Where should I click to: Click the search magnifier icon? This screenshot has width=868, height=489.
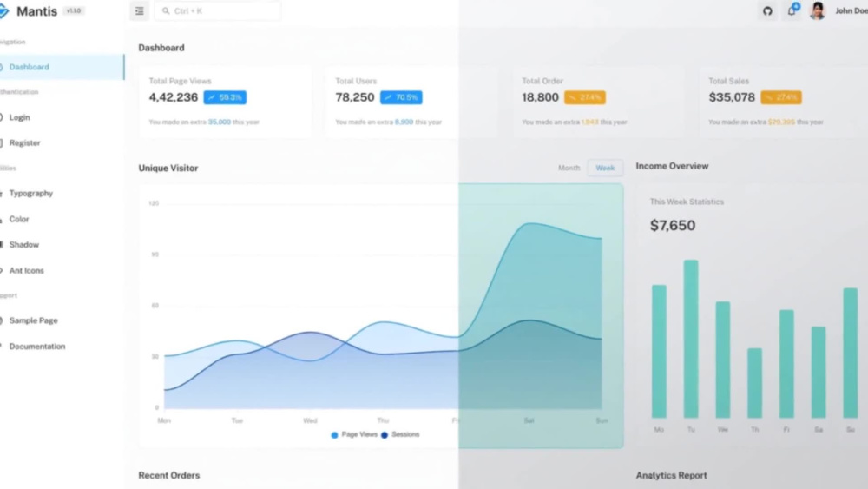(x=166, y=11)
